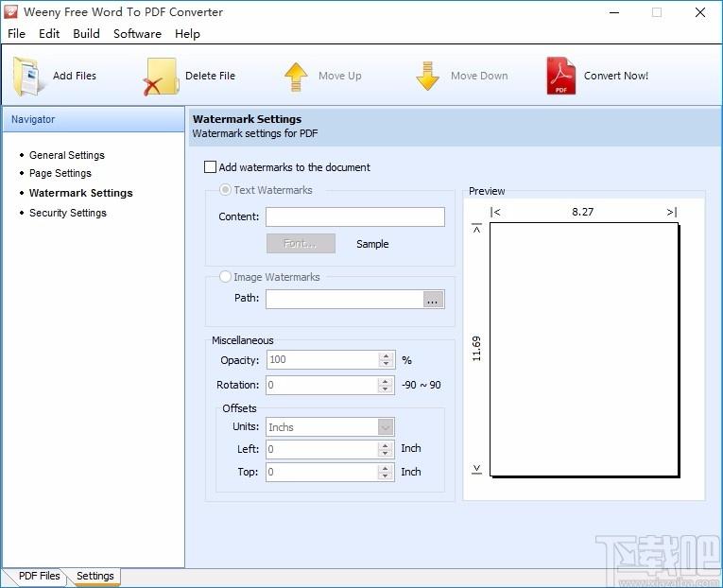Open the Help menu
Screen dimensions: 723x588
pos(187,34)
